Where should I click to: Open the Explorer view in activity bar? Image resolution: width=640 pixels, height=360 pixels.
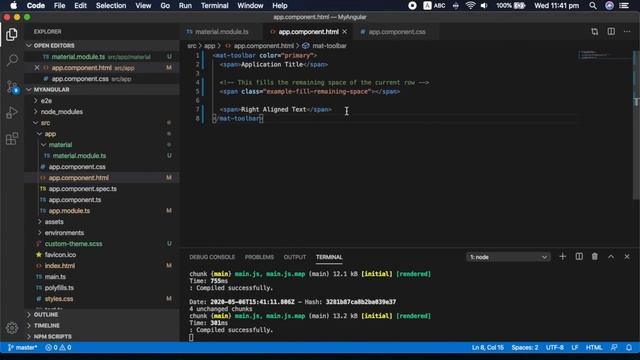(12, 34)
